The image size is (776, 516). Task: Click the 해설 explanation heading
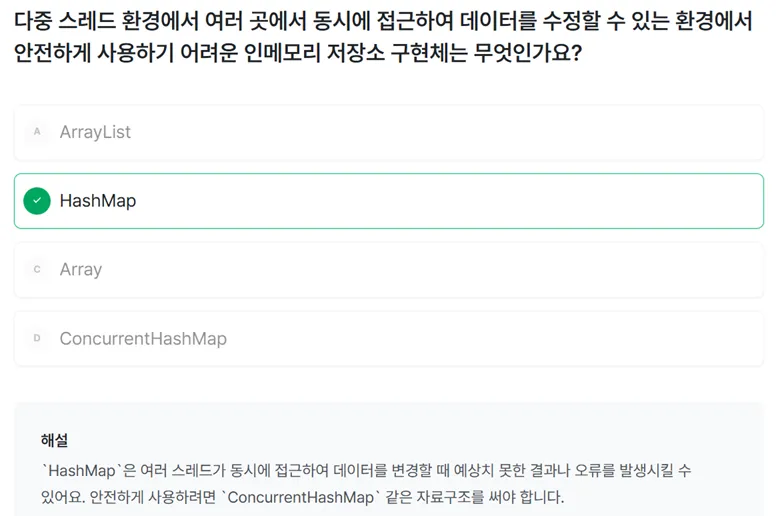point(54,440)
